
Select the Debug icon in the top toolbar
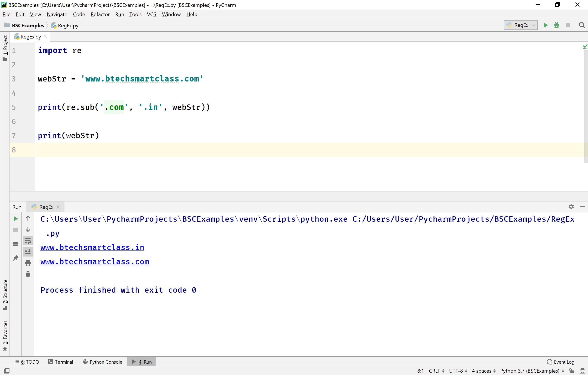coord(557,25)
